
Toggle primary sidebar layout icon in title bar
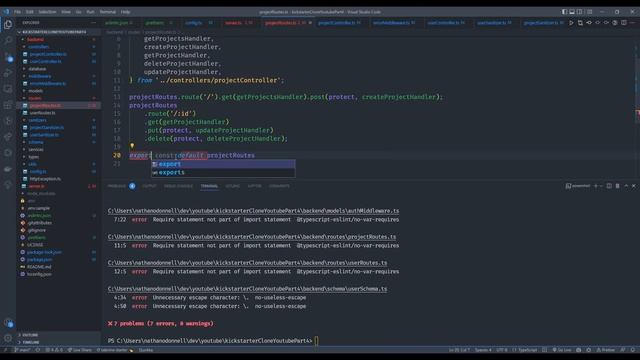pos(564,12)
